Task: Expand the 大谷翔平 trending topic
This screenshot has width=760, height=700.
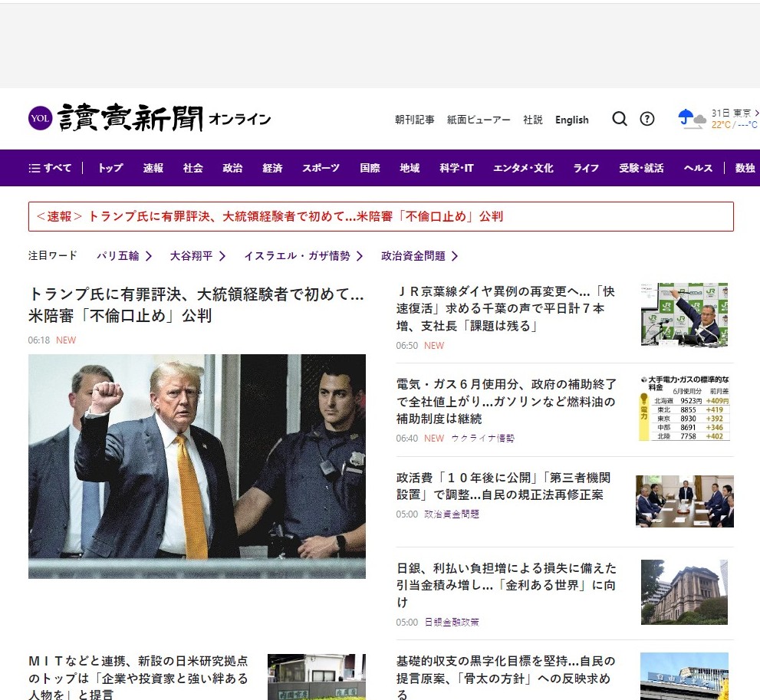Action: [198, 256]
